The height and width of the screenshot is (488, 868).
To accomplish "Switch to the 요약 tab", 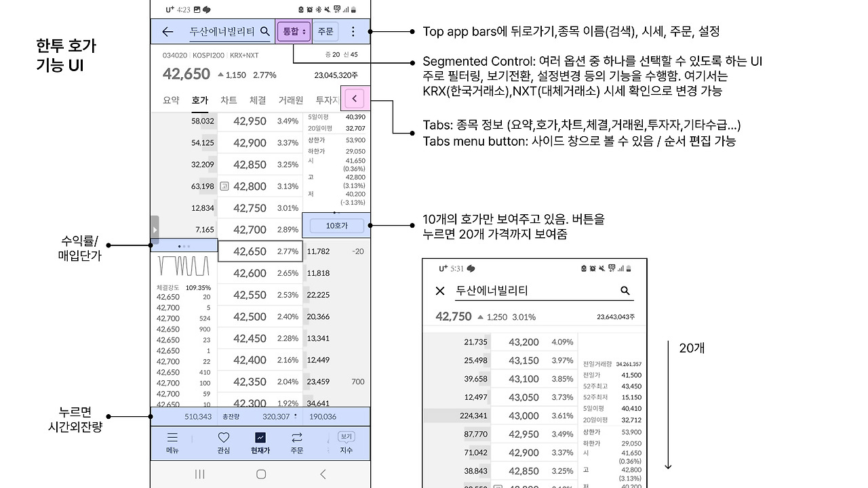I will click(x=171, y=100).
